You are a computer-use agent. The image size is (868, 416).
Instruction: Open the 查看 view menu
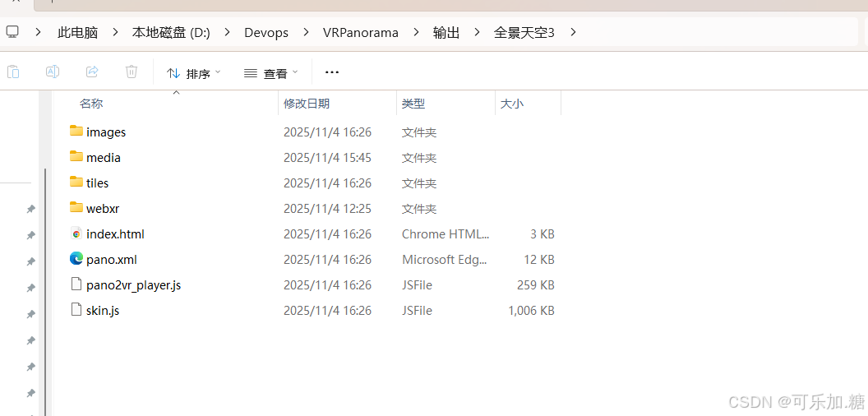pyautogui.click(x=271, y=73)
